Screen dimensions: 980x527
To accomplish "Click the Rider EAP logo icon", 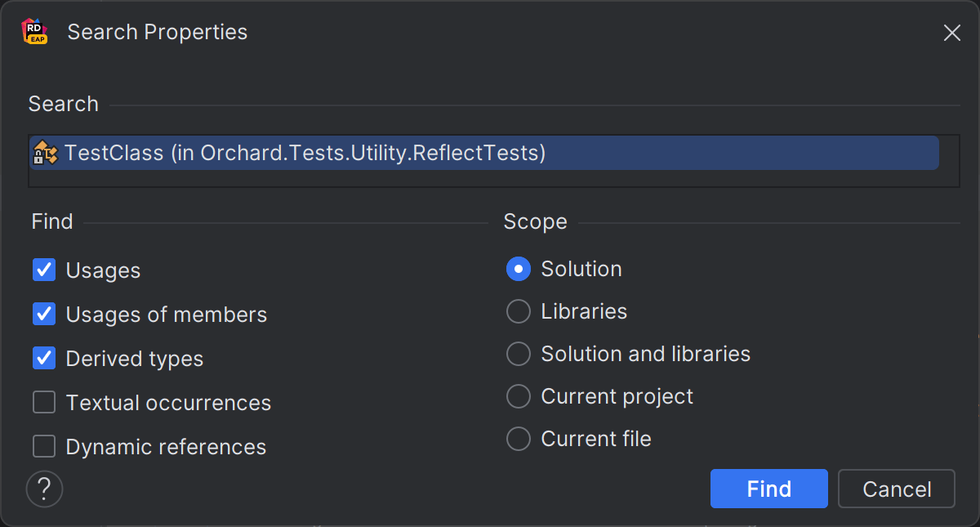I will point(34,33).
